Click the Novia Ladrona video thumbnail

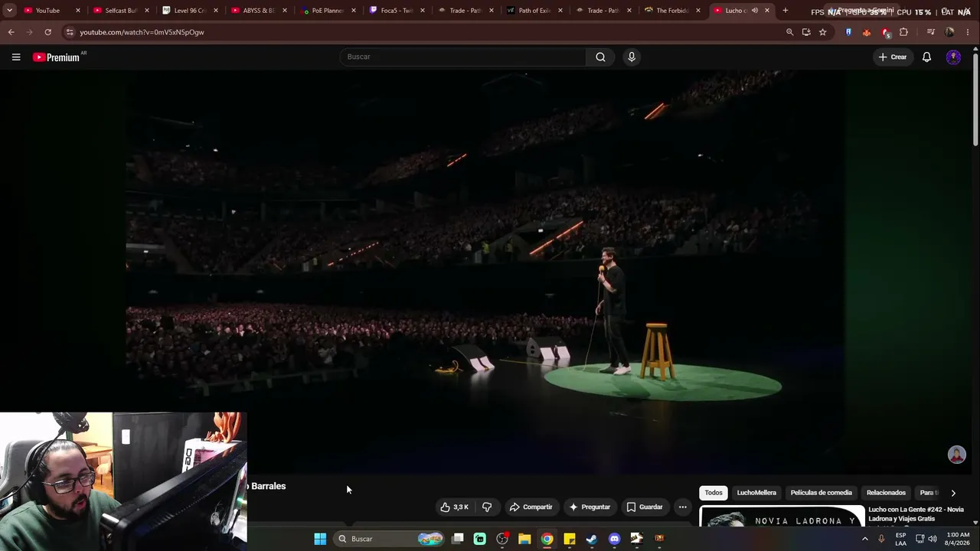coord(782,517)
